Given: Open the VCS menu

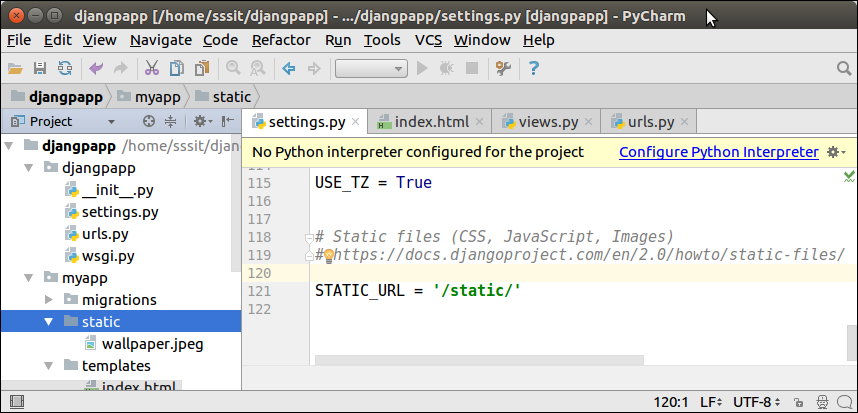Looking at the screenshot, I should click(428, 40).
